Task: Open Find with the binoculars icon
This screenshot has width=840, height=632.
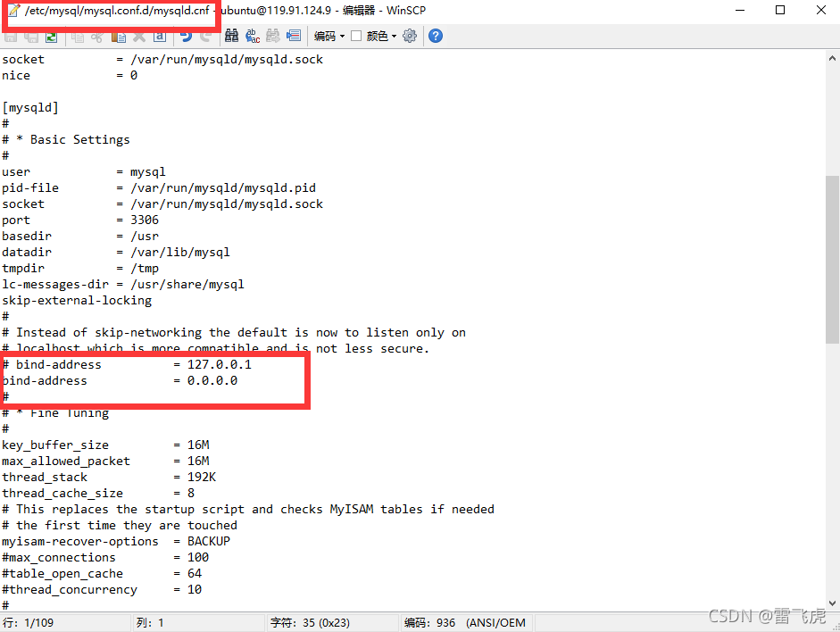Action: pyautogui.click(x=234, y=36)
